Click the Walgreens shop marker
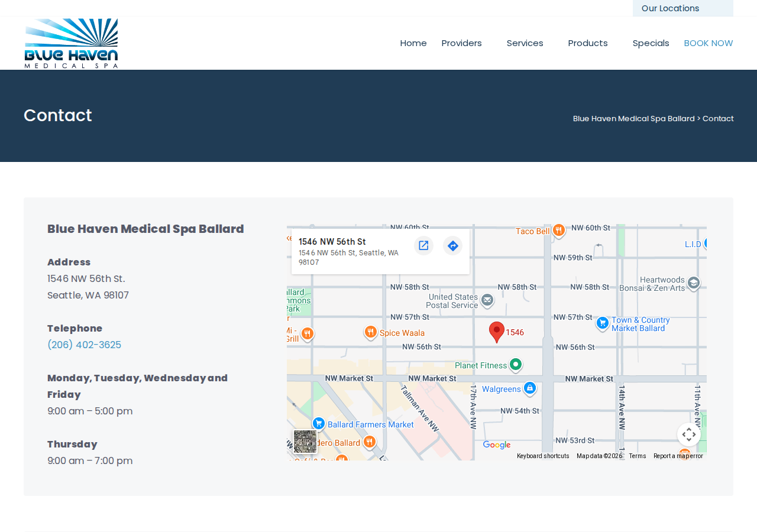This screenshot has height=532, width=757. click(x=530, y=388)
